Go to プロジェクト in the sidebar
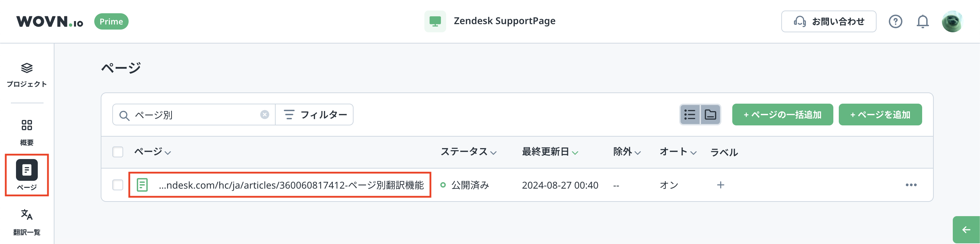This screenshot has width=980, height=244. click(27, 75)
